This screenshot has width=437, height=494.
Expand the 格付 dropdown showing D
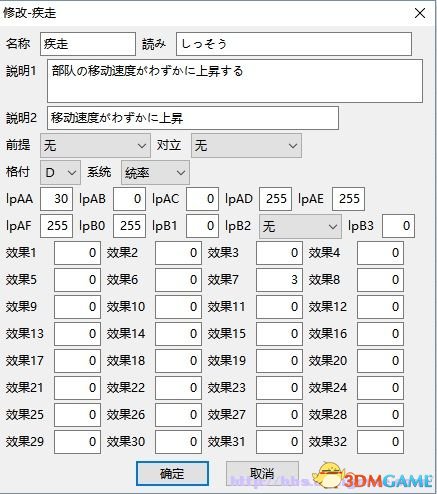tap(60, 173)
